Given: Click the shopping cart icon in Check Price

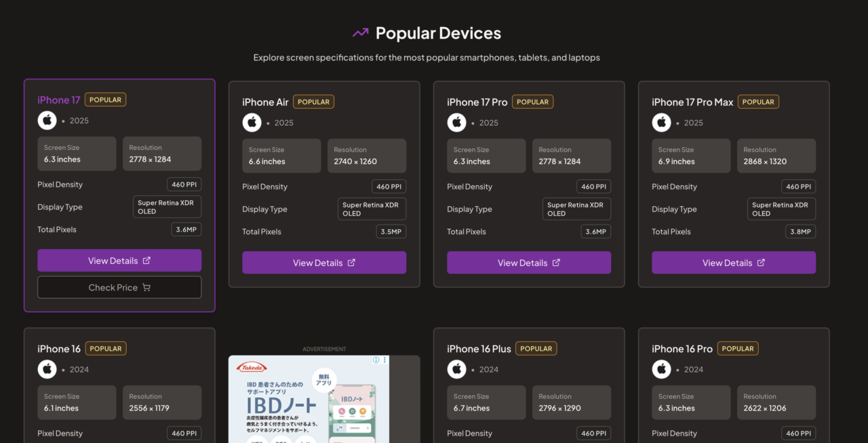Looking at the screenshot, I should tap(146, 288).
